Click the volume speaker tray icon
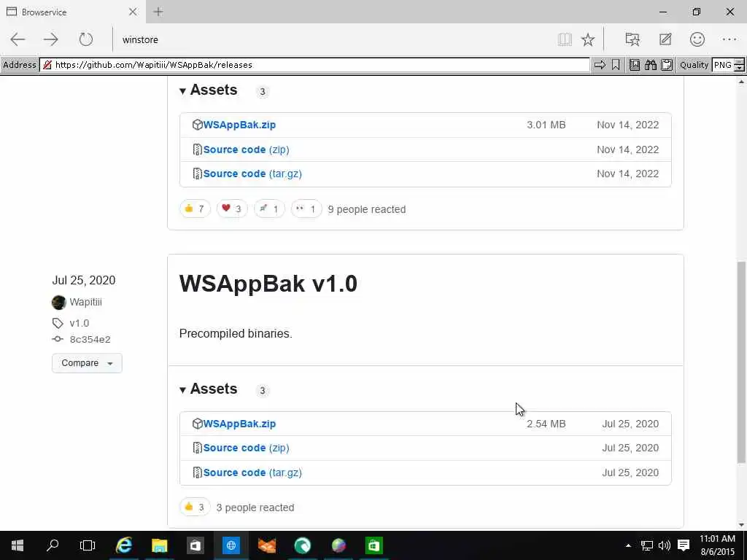 click(664, 545)
